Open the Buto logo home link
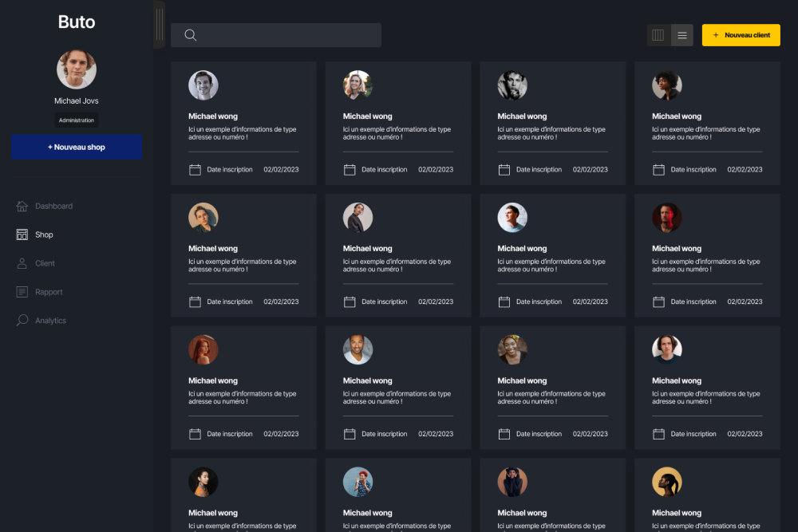 click(x=77, y=22)
